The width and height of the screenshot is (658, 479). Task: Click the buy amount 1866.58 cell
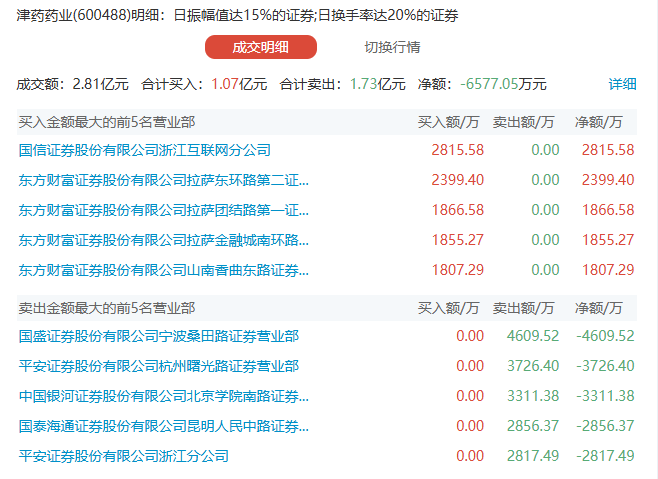[x=458, y=210]
